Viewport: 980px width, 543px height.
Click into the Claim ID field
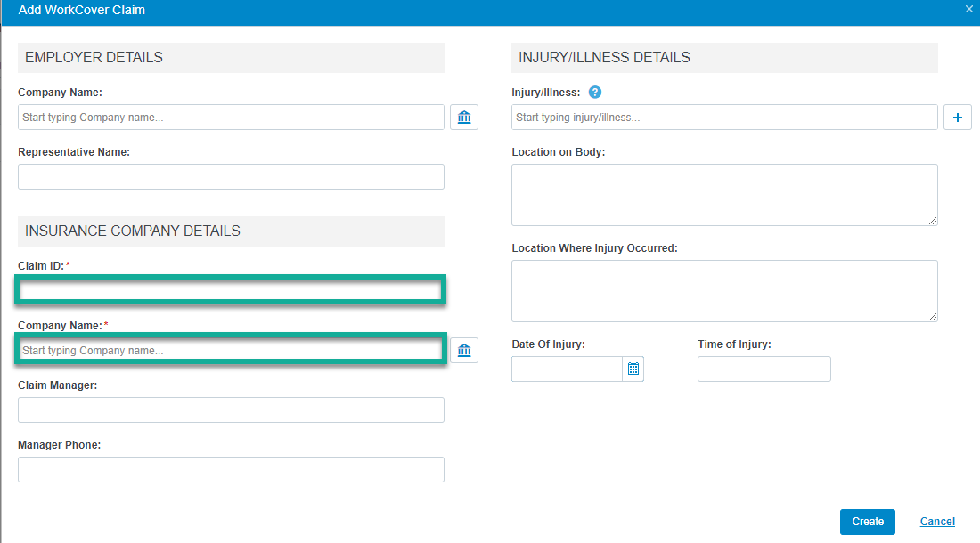231,290
